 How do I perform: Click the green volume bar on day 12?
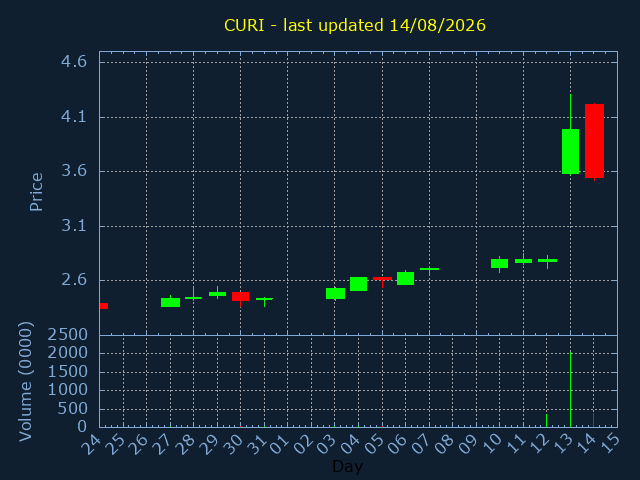[547, 420]
